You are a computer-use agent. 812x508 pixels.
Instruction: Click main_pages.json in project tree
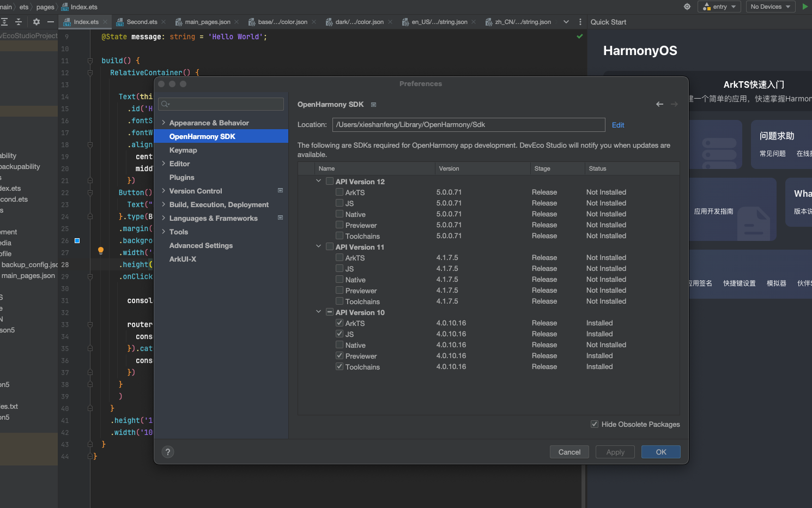pos(28,275)
